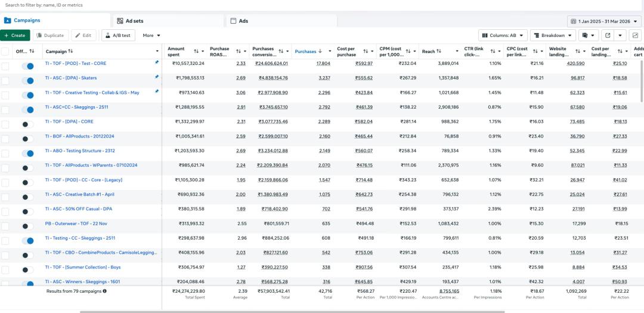The width and height of the screenshot is (644, 313).
Task: Open the date range picker
Action: pyautogui.click(x=604, y=21)
